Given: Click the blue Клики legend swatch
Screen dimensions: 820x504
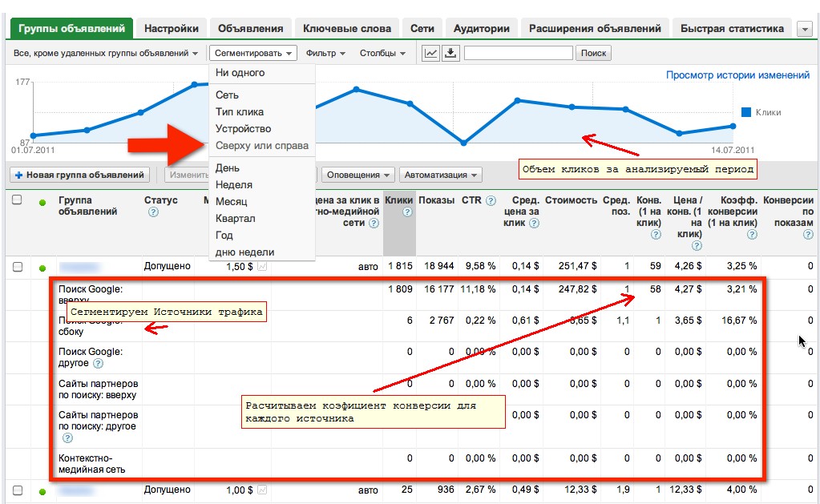Looking at the screenshot, I should [x=746, y=112].
